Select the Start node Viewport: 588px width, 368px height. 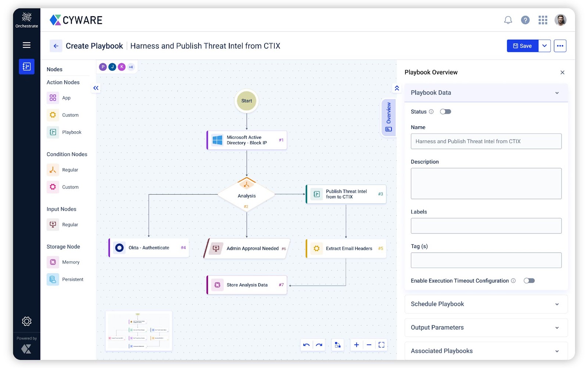(x=247, y=101)
